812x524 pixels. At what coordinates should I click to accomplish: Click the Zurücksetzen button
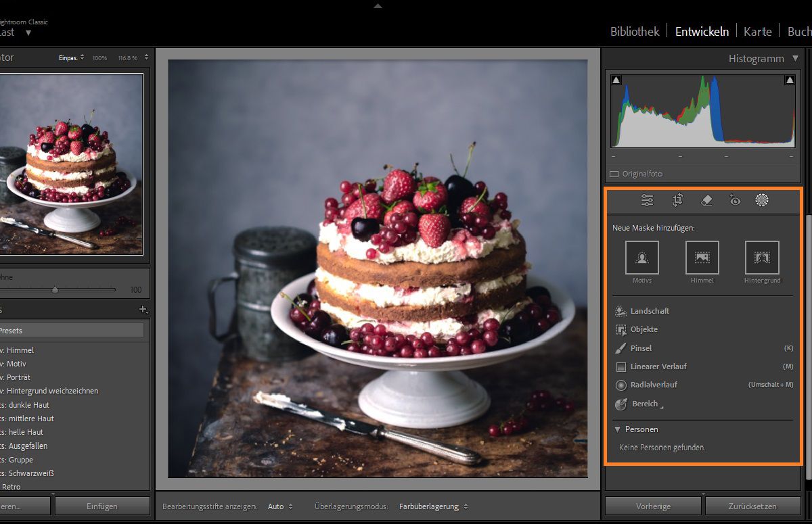753,506
